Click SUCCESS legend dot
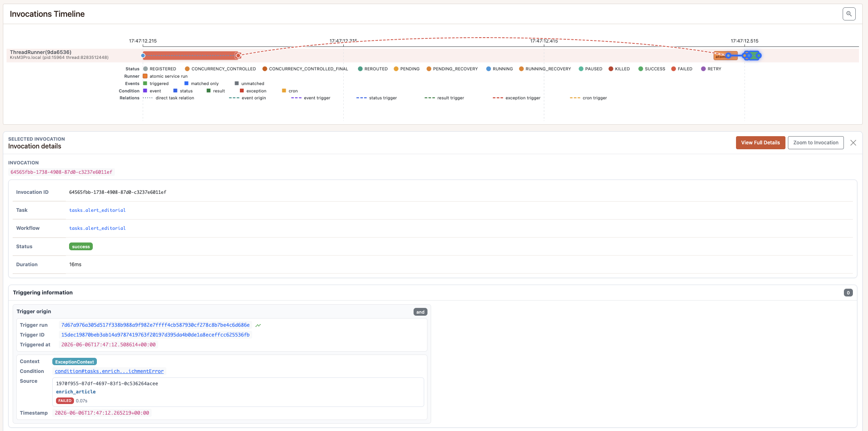Image resolution: width=868 pixels, height=431 pixels. click(641, 69)
